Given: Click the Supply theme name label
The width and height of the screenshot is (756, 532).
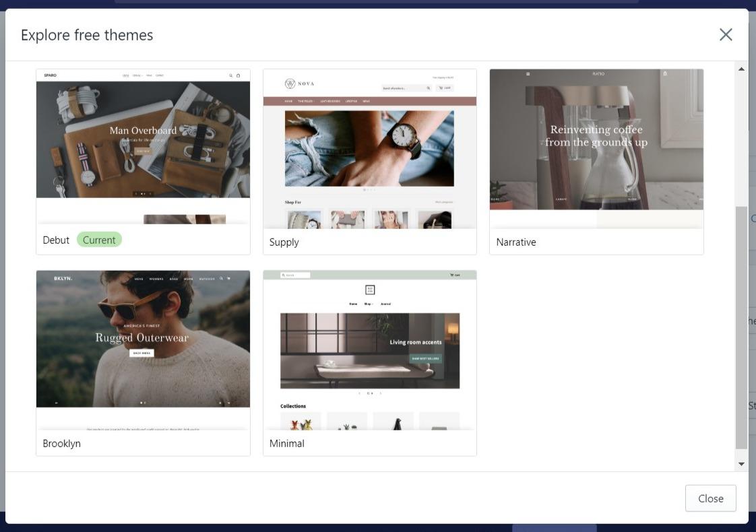Looking at the screenshot, I should (284, 242).
